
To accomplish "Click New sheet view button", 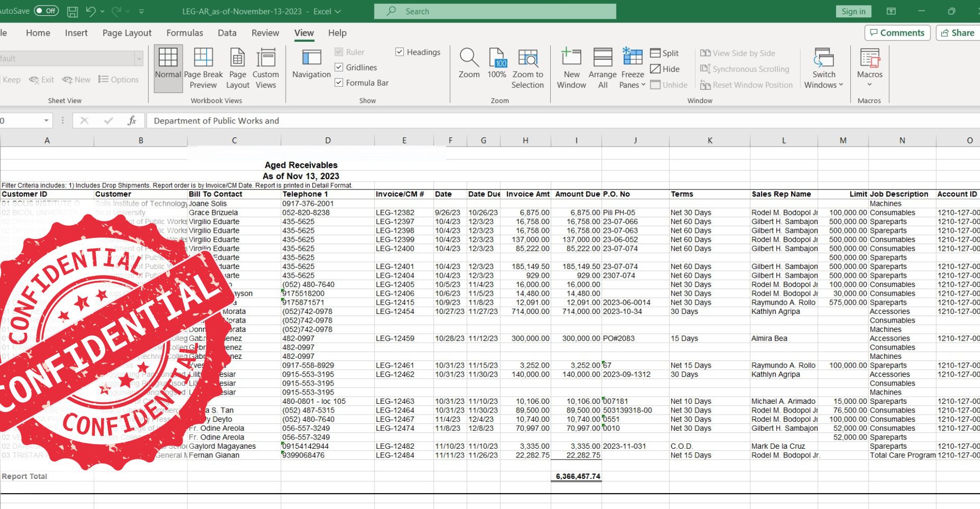I will pyautogui.click(x=76, y=80).
